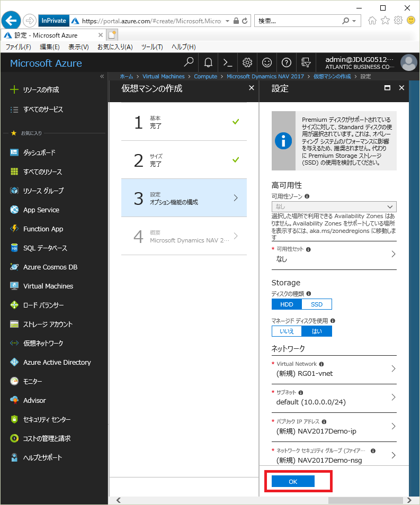Viewport: 420px width, 505px height.
Task: Click the Microsoft Azure logo text
Action: click(x=46, y=63)
